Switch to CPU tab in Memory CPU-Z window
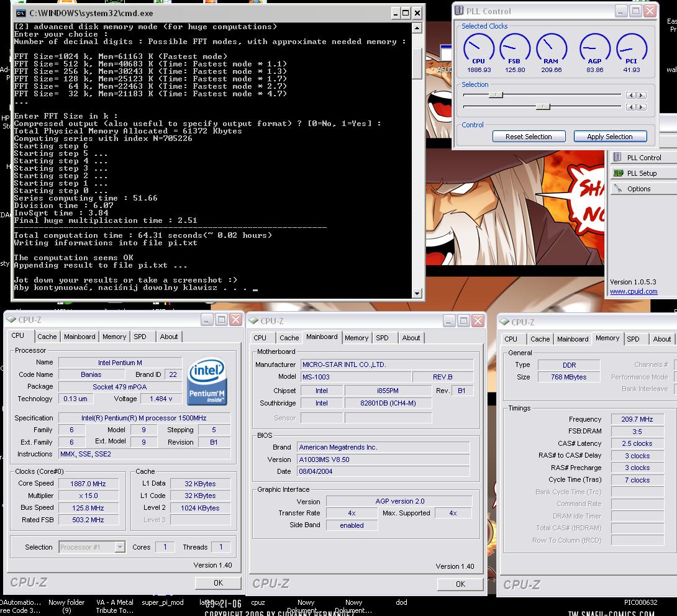This screenshot has height=616, width=677. click(x=511, y=339)
